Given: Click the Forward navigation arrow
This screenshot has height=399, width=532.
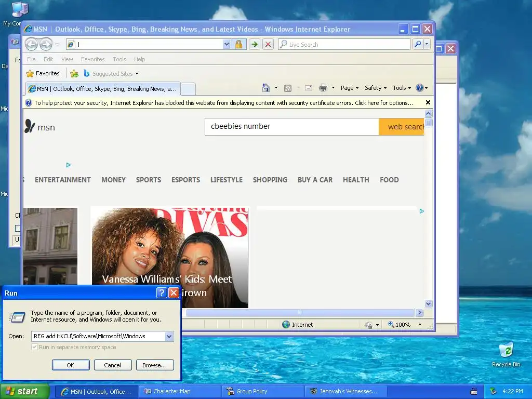Looking at the screenshot, I should point(46,44).
